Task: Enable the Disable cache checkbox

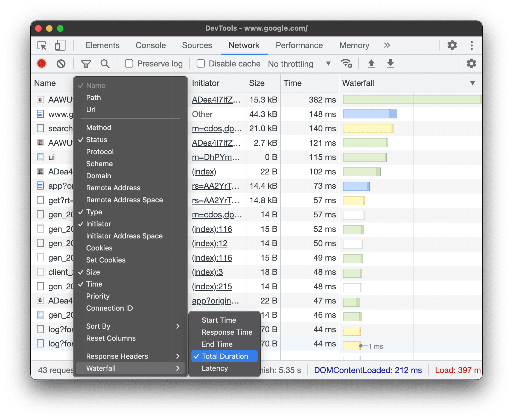Action: tap(201, 64)
